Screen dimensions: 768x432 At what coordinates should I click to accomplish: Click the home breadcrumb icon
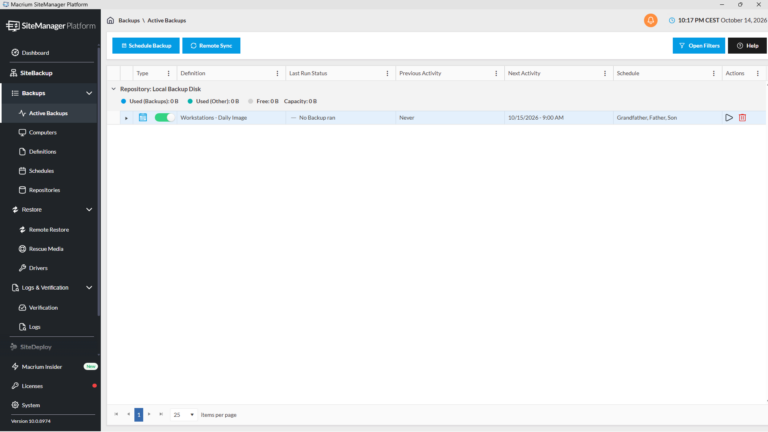110,21
